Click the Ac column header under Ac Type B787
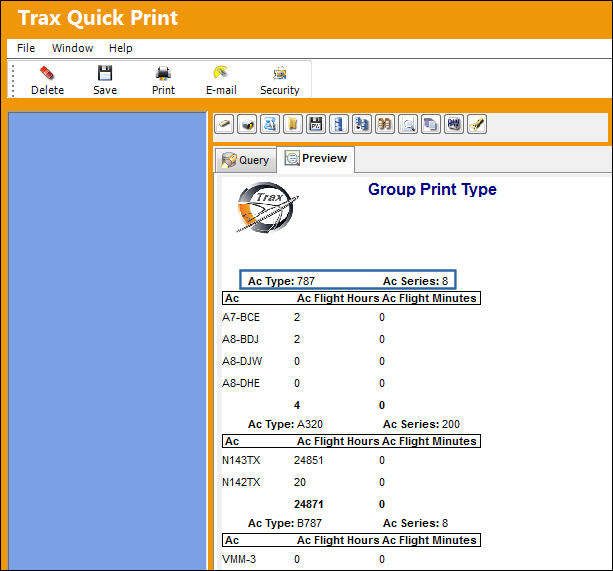Viewport: 613px width, 571px height. [x=232, y=540]
